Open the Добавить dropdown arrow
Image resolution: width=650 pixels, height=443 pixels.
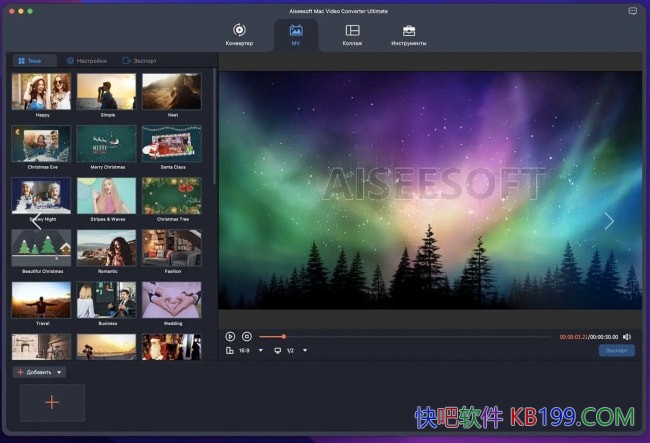point(60,372)
